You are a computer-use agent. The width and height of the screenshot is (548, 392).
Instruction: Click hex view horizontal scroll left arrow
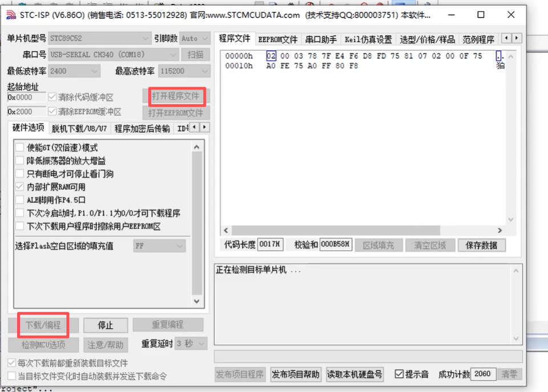tap(226, 230)
